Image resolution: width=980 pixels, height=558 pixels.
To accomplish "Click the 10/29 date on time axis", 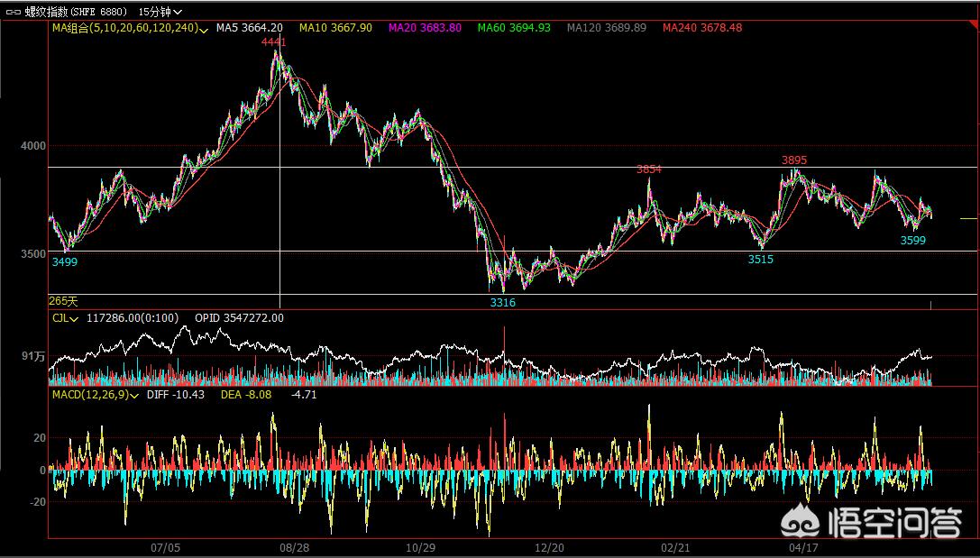I will [421, 548].
